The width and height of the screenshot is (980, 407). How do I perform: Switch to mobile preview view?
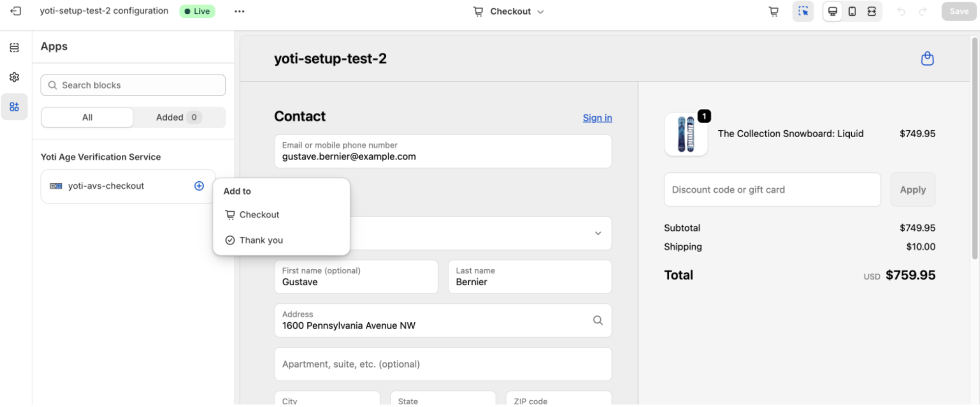[852, 11]
